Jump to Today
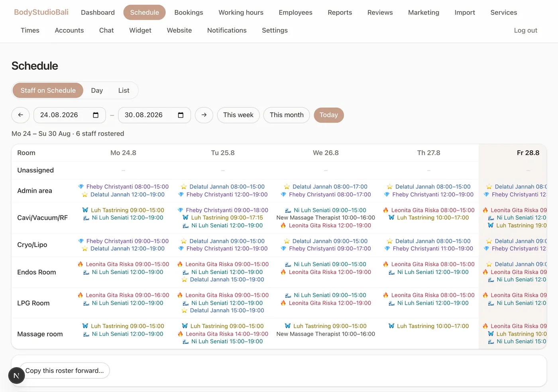Screen dimensions: 558x392 tap(329, 115)
